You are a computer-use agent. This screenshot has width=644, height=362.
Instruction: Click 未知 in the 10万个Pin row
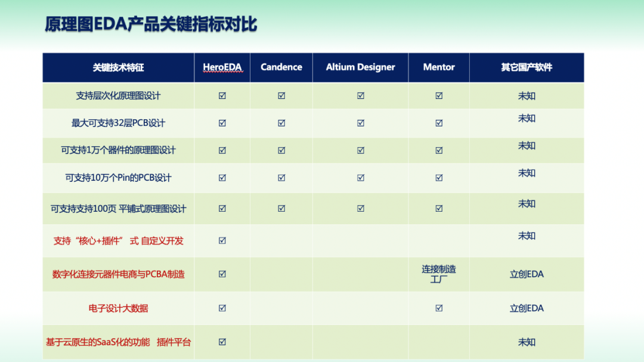[527, 173]
